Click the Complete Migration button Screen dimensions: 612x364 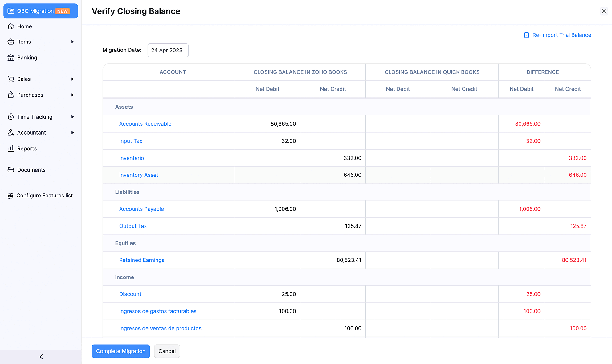[x=121, y=351]
